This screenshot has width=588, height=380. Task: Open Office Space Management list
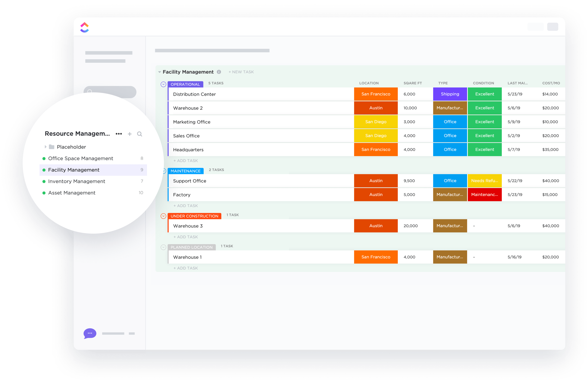pyautogui.click(x=80, y=158)
